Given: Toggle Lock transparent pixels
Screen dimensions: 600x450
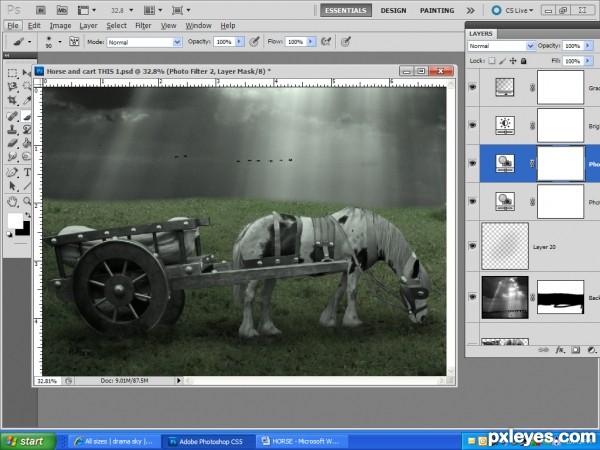Looking at the screenshot, I should click(492, 61).
